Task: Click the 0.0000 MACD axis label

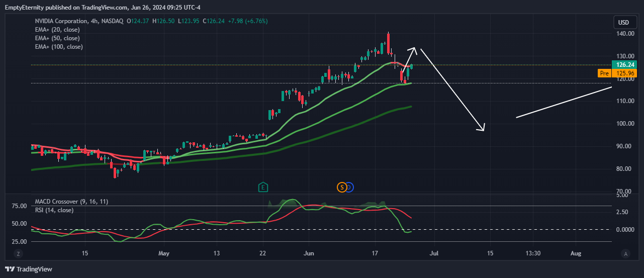Action: point(624,230)
